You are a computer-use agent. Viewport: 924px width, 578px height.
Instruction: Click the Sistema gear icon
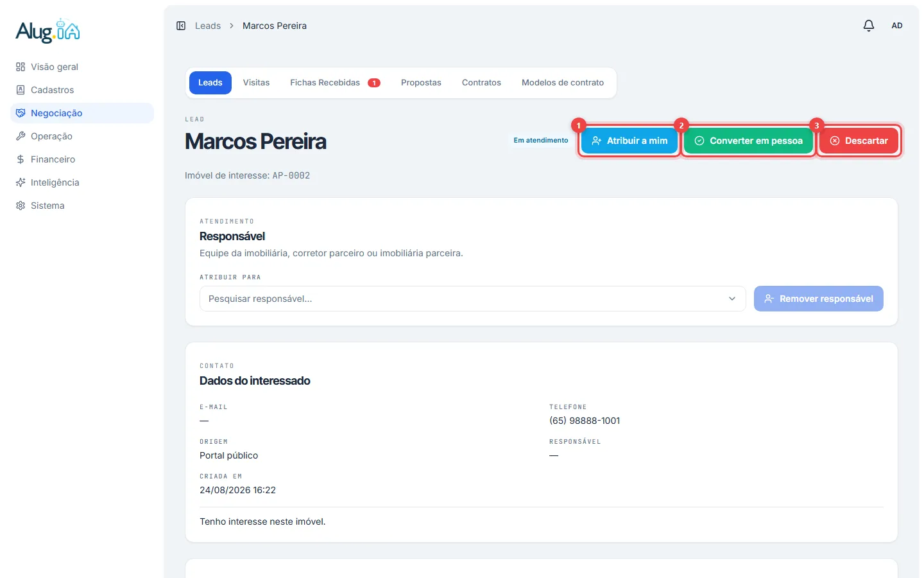(21, 206)
